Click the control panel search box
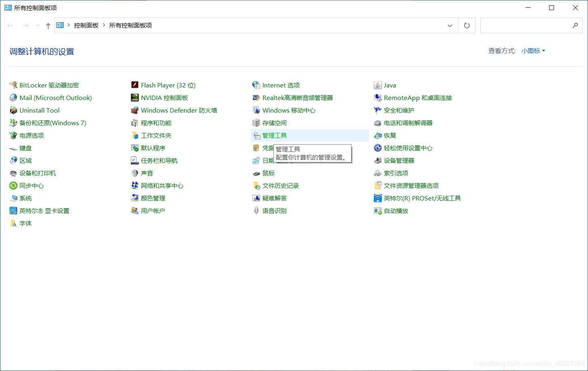The height and width of the screenshot is (371, 588). pyautogui.click(x=531, y=26)
